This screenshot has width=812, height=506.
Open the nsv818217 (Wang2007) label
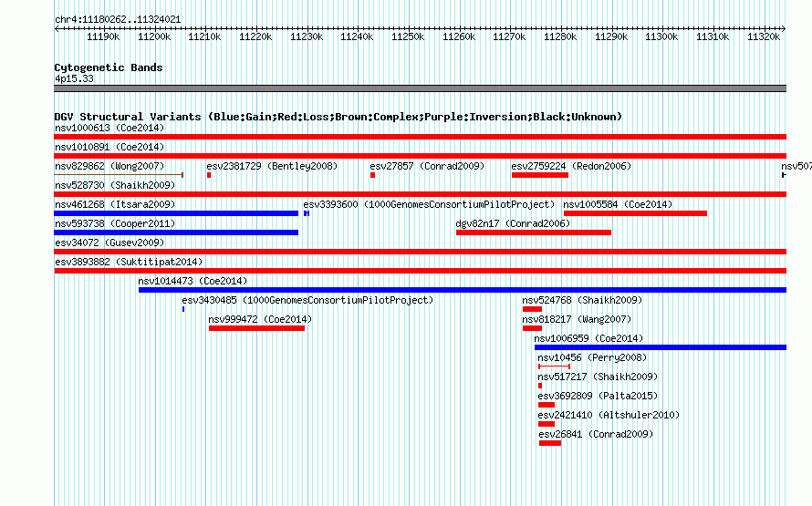click(577, 319)
